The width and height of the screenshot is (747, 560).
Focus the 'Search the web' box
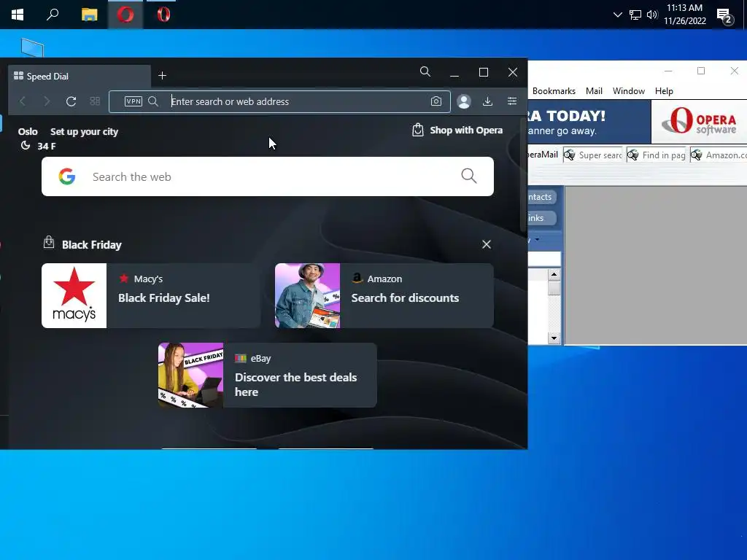click(267, 176)
